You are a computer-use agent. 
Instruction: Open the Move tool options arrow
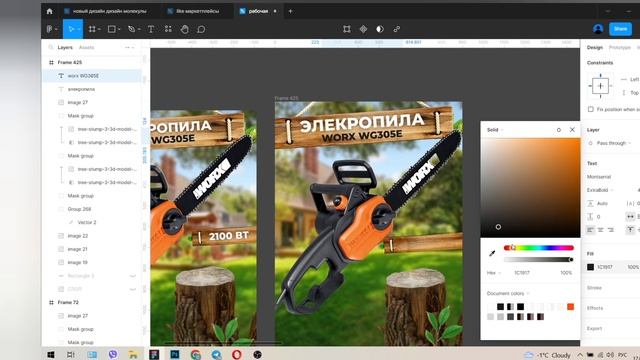[78, 29]
